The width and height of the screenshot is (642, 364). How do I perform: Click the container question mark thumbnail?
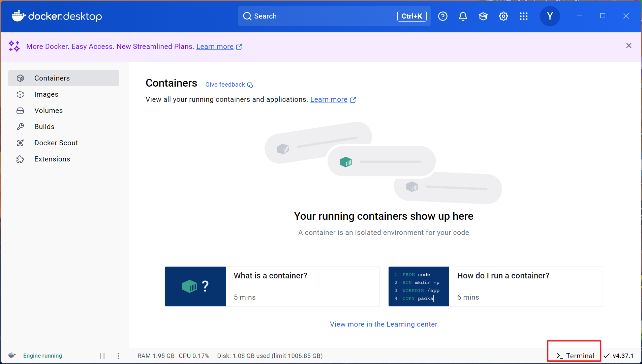(x=195, y=286)
